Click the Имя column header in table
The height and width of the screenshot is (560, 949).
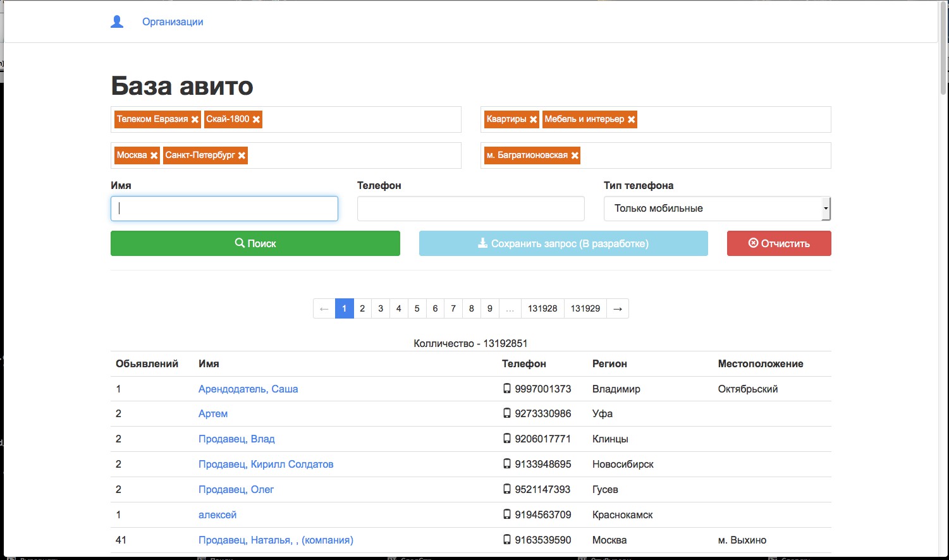[209, 363]
